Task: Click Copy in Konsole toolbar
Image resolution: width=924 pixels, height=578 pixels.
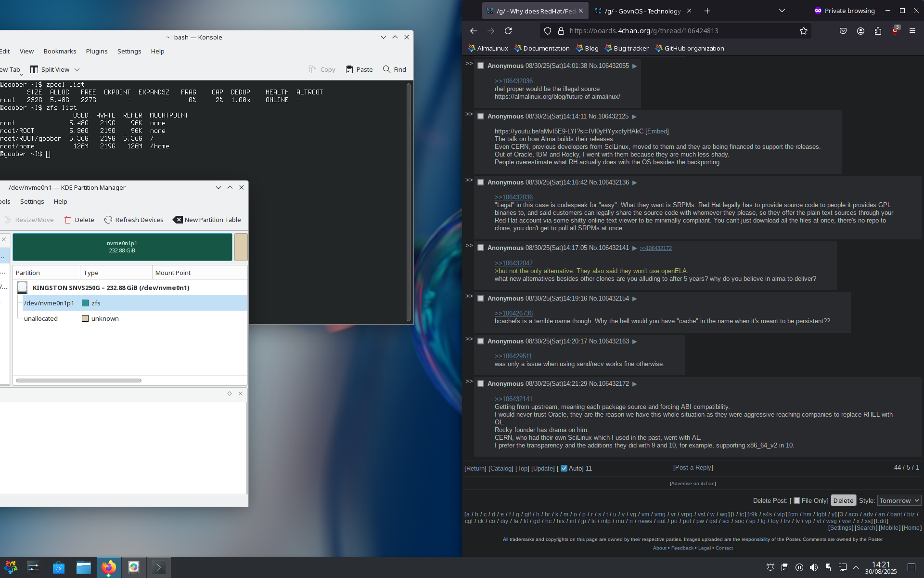Action: pos(322,69)
